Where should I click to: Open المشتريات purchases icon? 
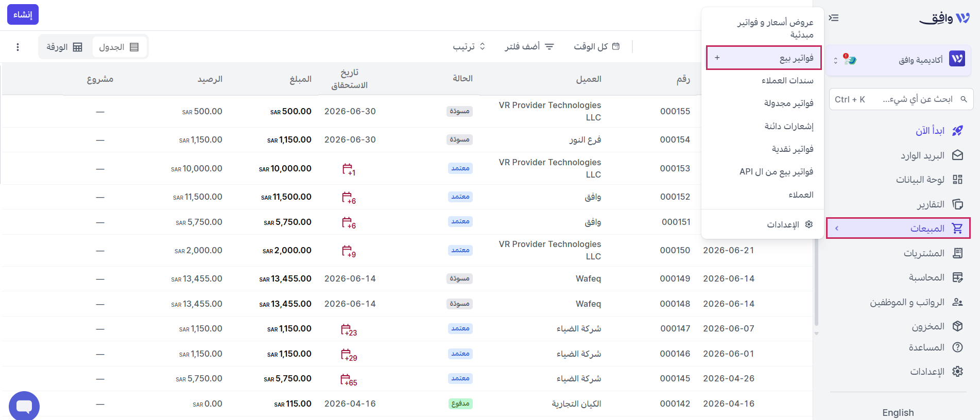957,253
